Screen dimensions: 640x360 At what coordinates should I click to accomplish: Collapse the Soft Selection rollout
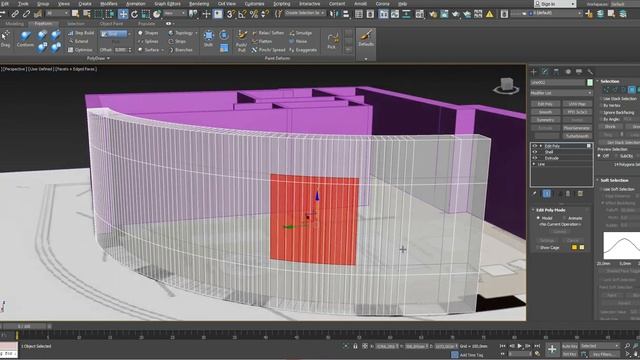(x=598, y=180)
